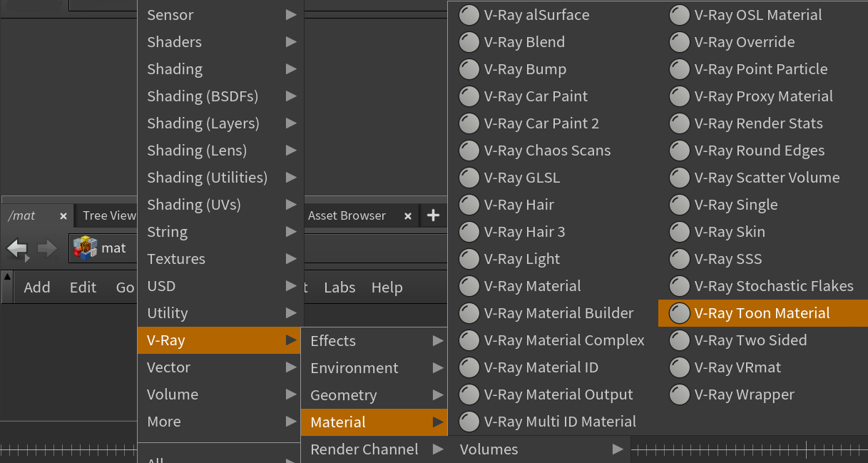This screenshot has height=463, width=868.
Task: Close the Asset Browser tab
Action: click(x=408, y=215)
